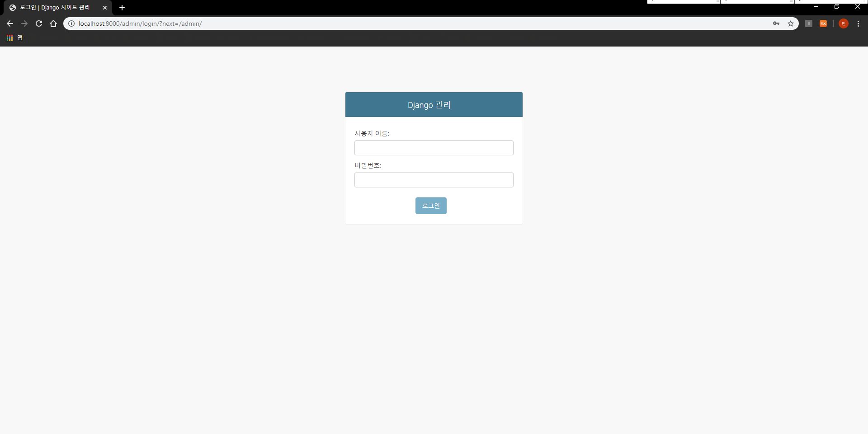Open the browser home page
868x434 pixels.
click(53, 23)
